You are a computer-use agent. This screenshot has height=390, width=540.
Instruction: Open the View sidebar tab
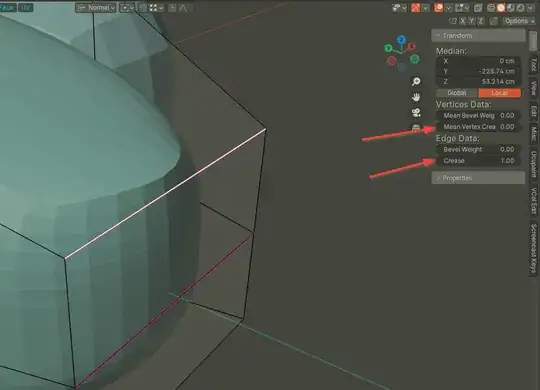coord(534,88)
